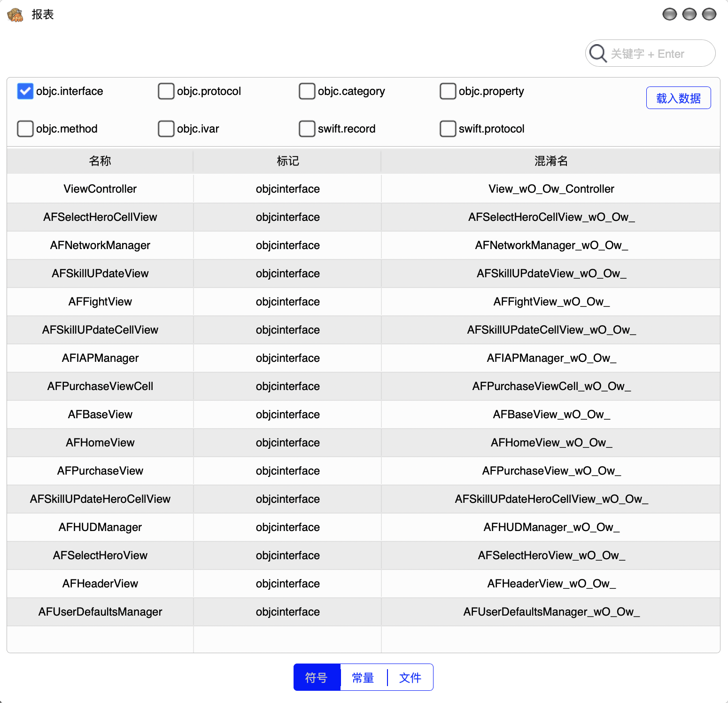Select the AFPurchaseViewCell name cell
Viewport: 728px width, 703px height.
point(100,386)
